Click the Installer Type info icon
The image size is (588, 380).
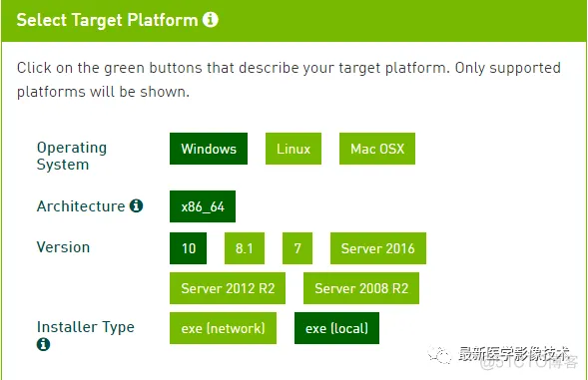point(43,344)
